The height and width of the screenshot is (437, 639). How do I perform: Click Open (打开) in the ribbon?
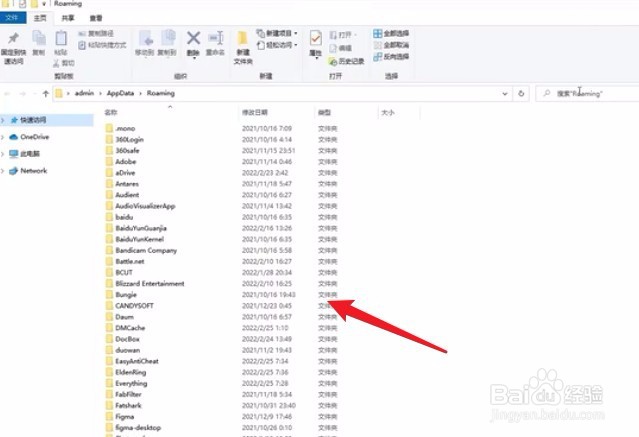pos(341,35)
